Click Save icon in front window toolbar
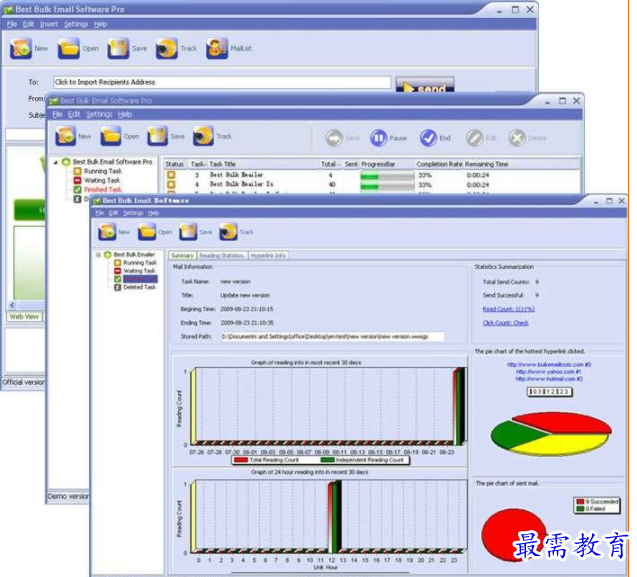This screenshot has width=637, height=577. tap(188, 232)
